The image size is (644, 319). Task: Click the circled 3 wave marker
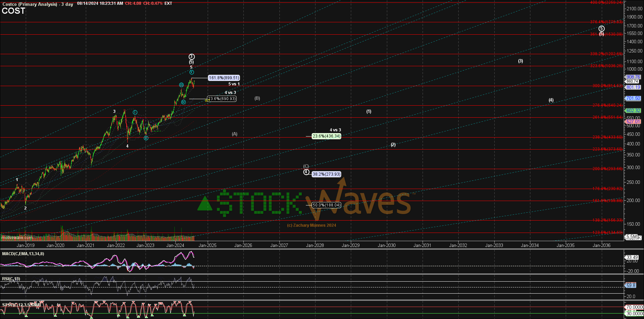192,57
